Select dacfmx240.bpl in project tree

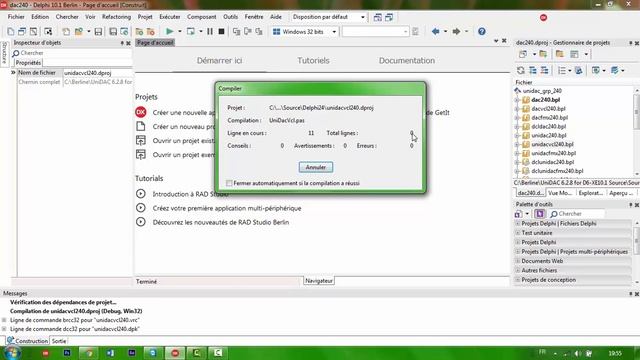point(549,118)
